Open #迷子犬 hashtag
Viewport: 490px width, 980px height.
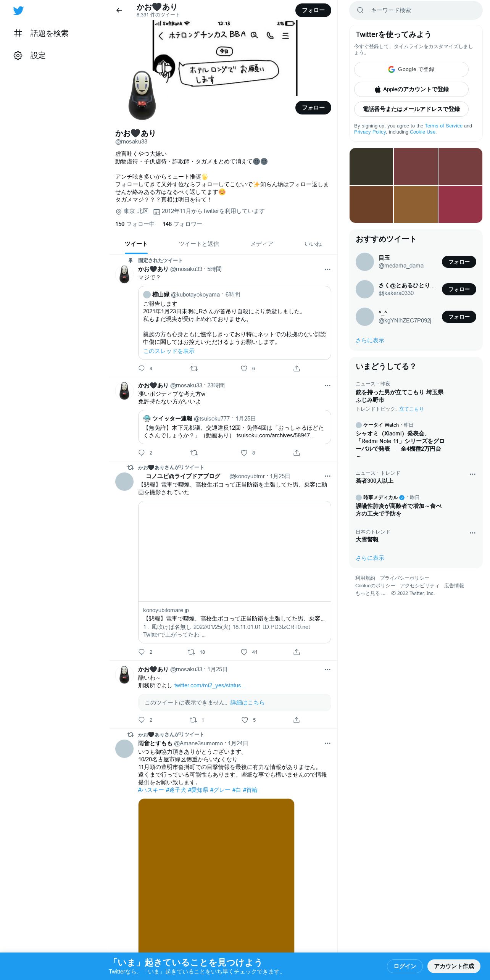point(176,790)
